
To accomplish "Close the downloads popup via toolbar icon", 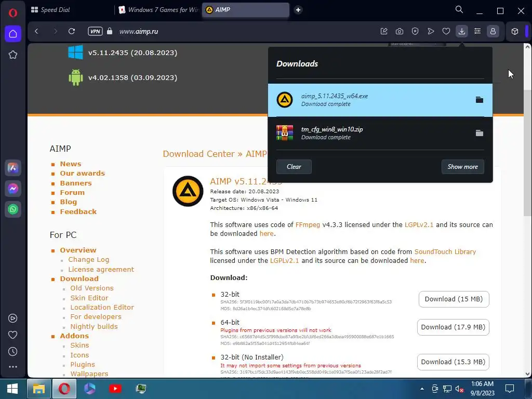I will (x=462, y=31).
